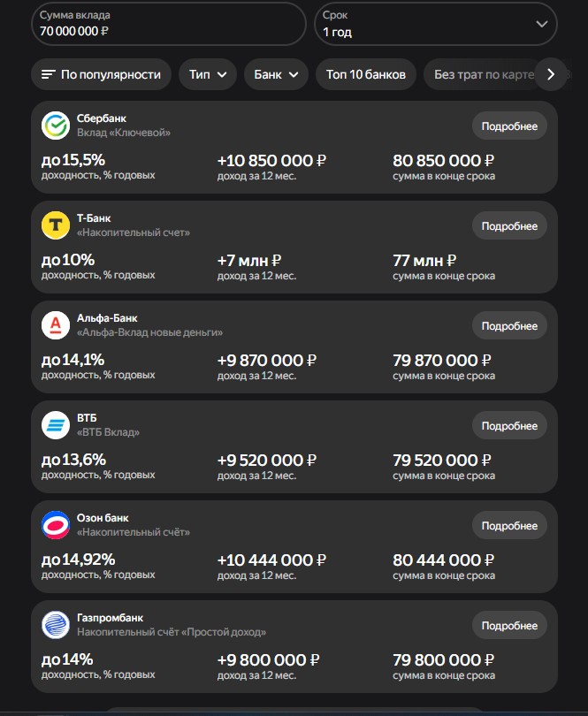Open Подробнее for Сбербанк deposit
This screenshot has width=588, height=716.
click(509, 126)
